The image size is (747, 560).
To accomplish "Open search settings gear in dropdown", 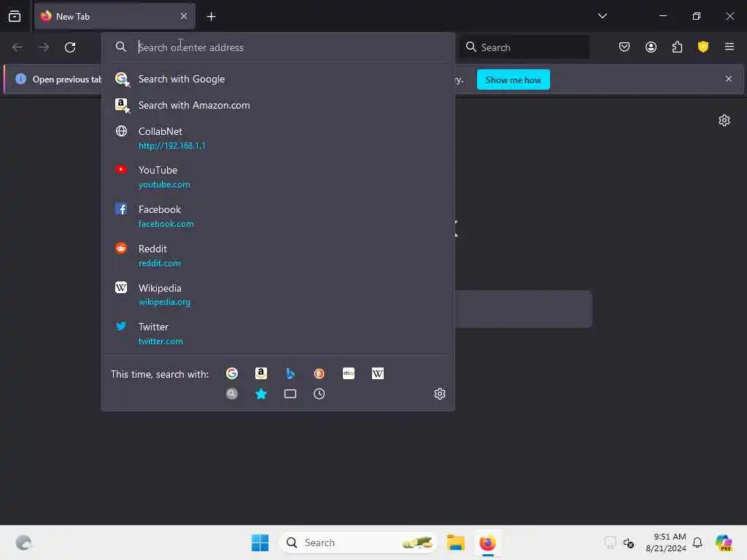I will (x=440, y=394).
